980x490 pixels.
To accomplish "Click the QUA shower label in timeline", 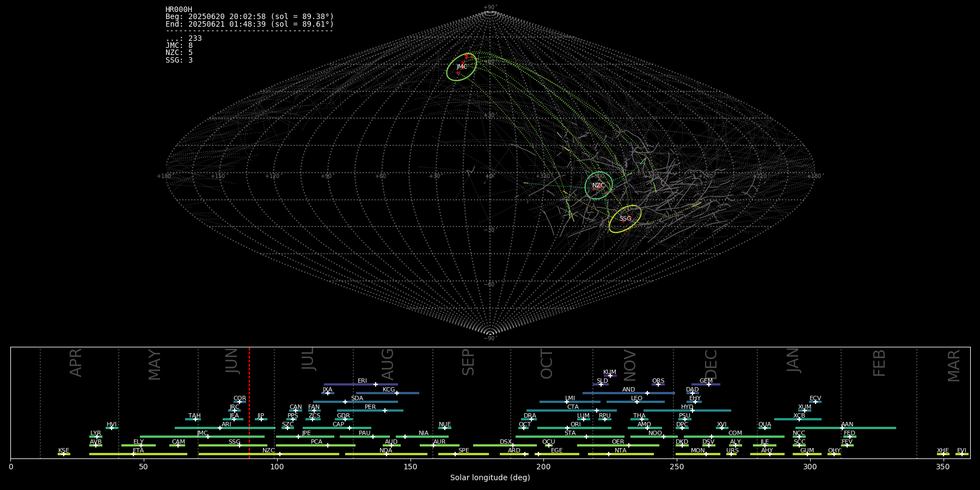I will click(x=764, y=425).
